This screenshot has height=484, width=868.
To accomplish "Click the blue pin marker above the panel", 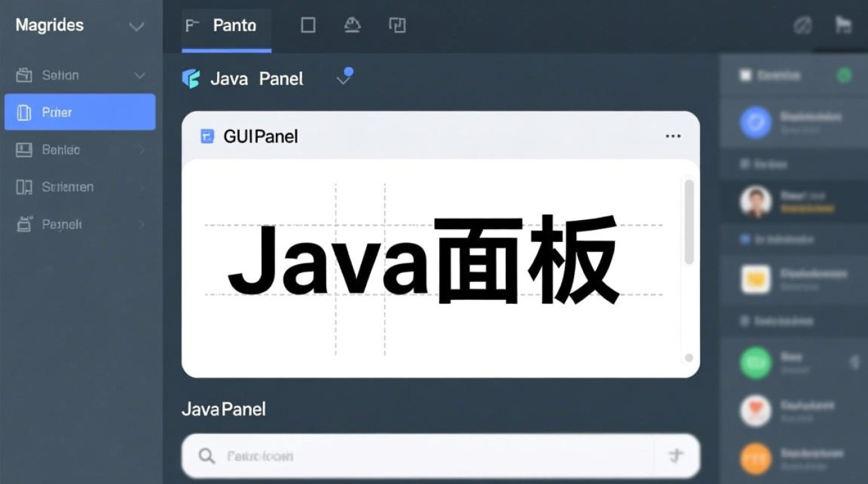I will pyautogui.click(x=349, y=73).
